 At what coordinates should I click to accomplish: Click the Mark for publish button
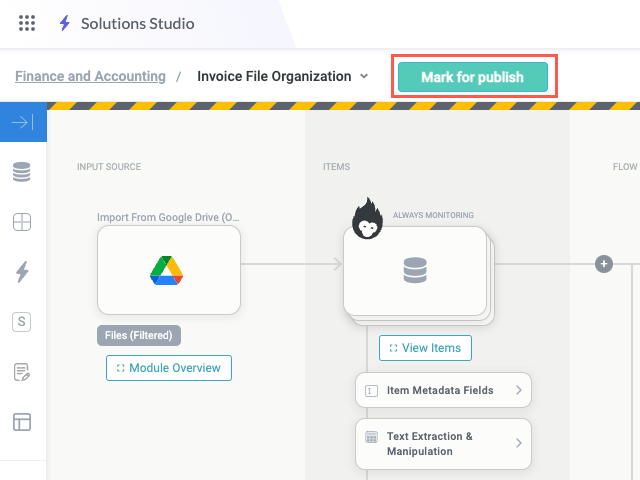click(x=472, y=77)
